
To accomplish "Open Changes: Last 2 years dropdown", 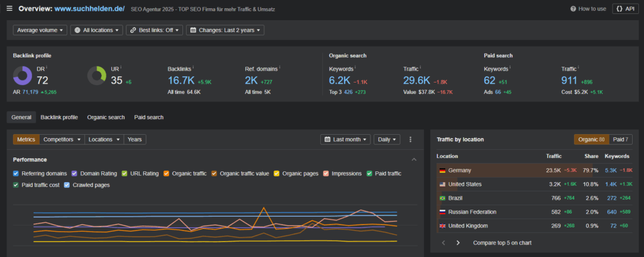I will tap(225, 30).
